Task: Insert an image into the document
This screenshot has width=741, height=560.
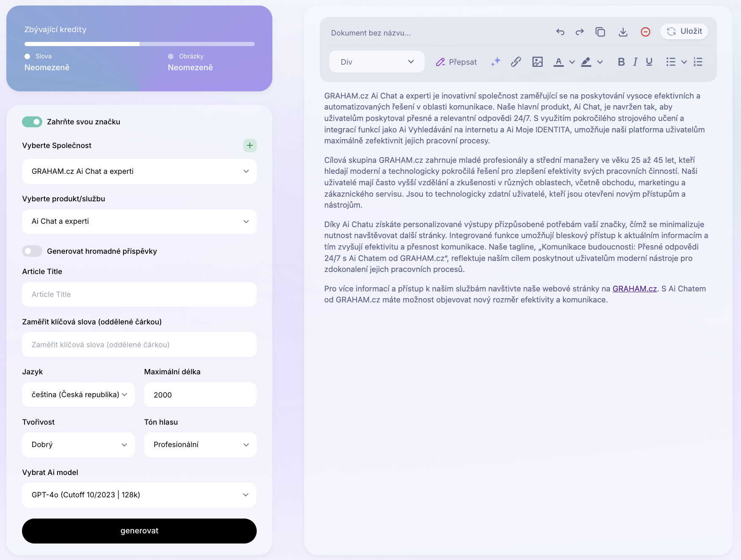Action: (x=537, y=62)
